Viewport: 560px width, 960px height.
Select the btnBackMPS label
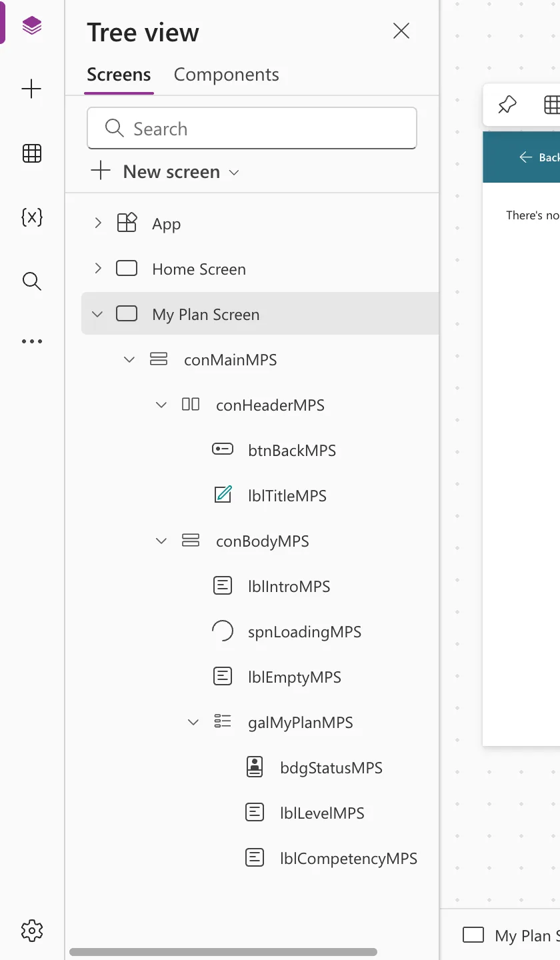click(292, 451)
